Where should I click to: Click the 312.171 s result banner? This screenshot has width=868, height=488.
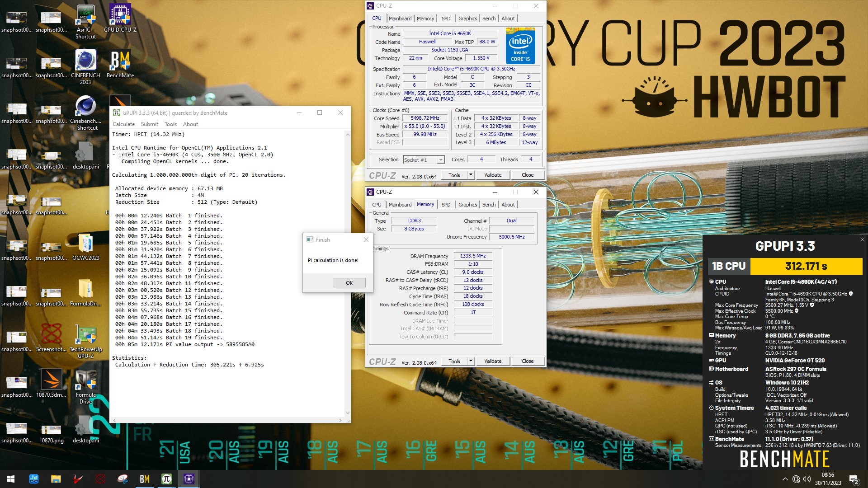(806, 266)
